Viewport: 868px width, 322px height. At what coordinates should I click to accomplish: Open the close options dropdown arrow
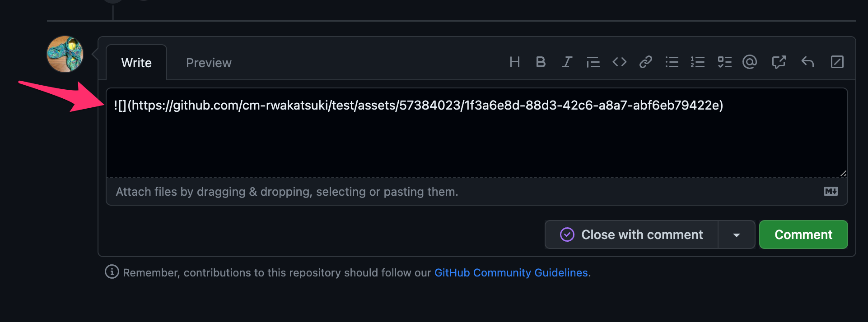pyautogui.click(x=737, y=235)
